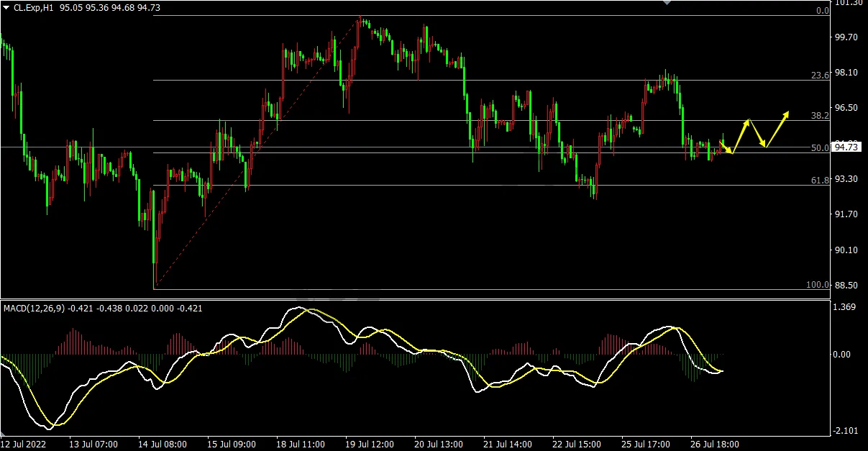Click the triangle arrow beside CL.Exp,H1
This screenshot has width=868, height=451.
pos(6,7)
